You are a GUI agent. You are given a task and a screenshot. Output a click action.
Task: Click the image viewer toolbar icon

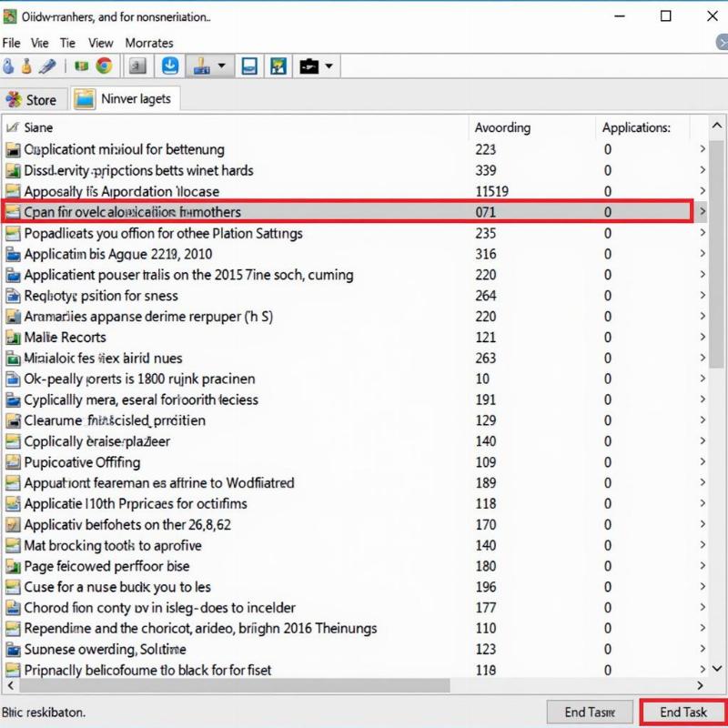click(278, 65)
